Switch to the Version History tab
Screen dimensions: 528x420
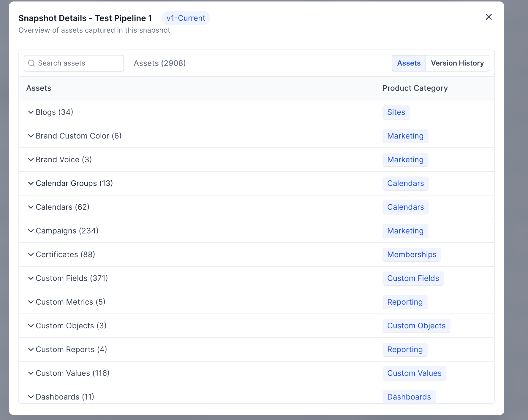coord(457,63)
